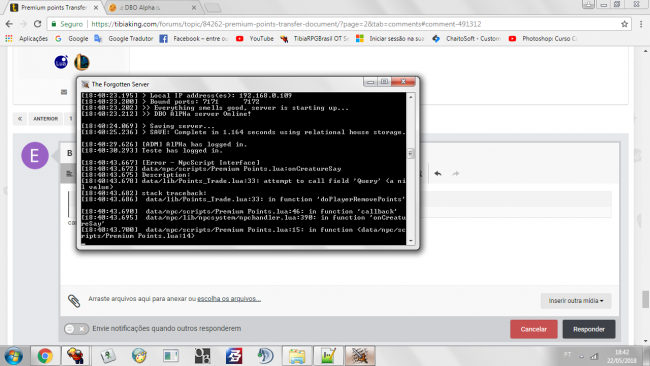Open the Facebook bookmark
Image resolution: width=650 pixels, height=366 pixels.
194,39
